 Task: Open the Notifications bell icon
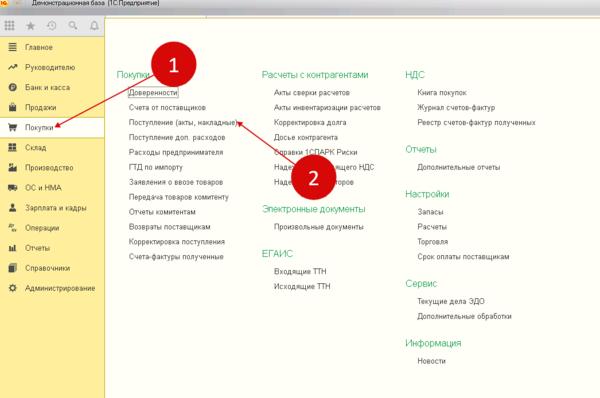point(94,26)
